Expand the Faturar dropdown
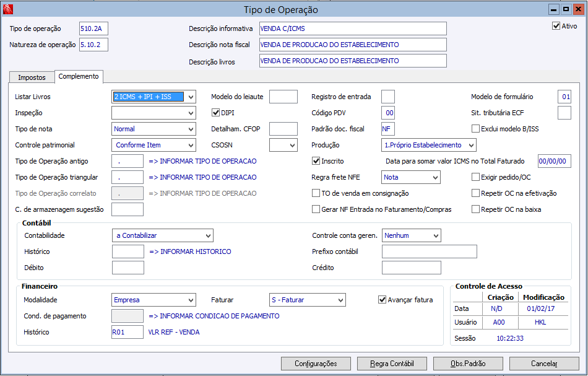The width and height of the screenshot is (588, 376). click(339, 300)
